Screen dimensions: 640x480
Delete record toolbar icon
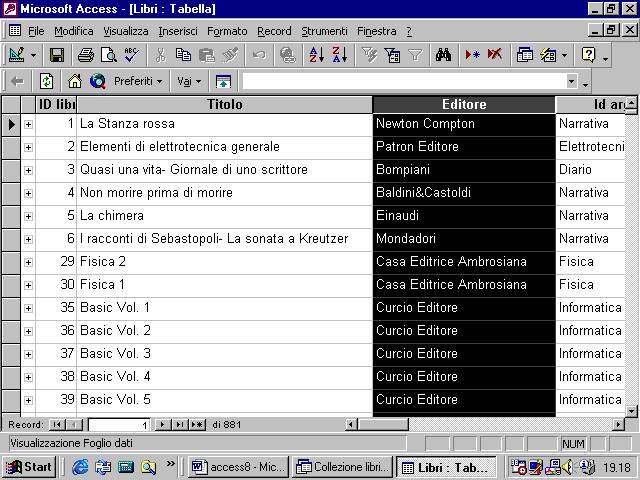click(495, 55)
